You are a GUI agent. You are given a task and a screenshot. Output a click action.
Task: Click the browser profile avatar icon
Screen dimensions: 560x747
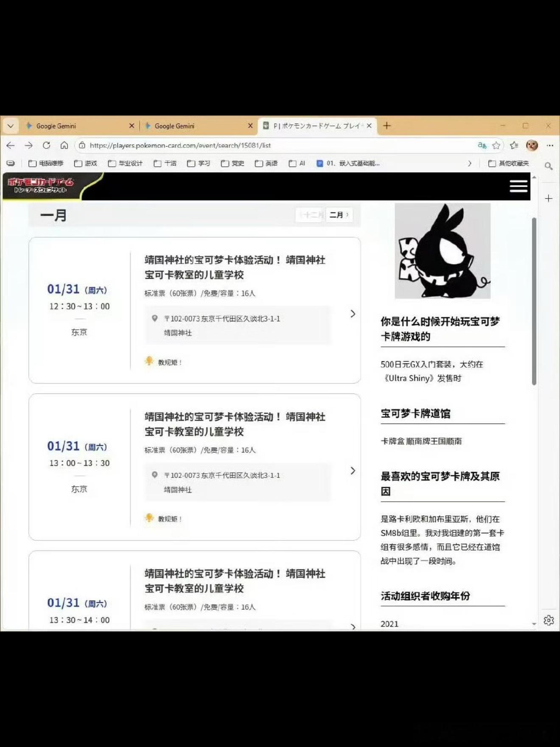coord(532,145)
